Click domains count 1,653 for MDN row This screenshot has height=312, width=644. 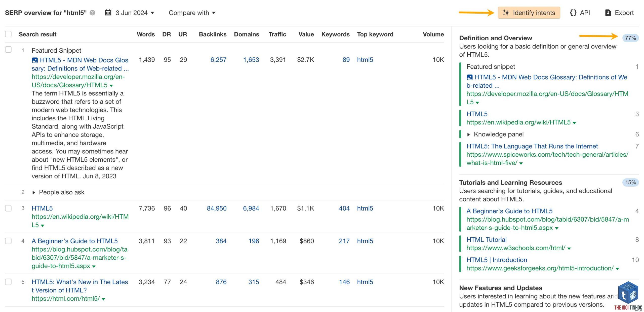251,60
